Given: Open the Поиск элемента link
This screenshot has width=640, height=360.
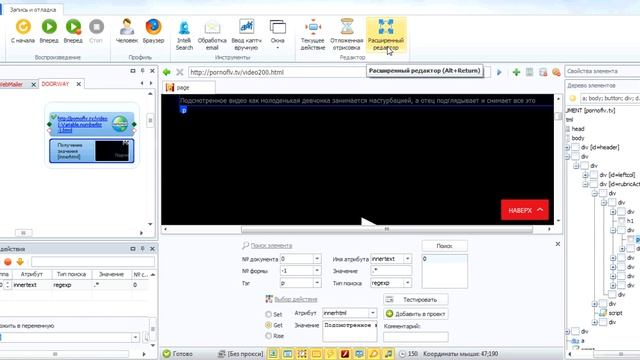Looking at the screenshot, I should pyautogui.click(x=271, y=246).
